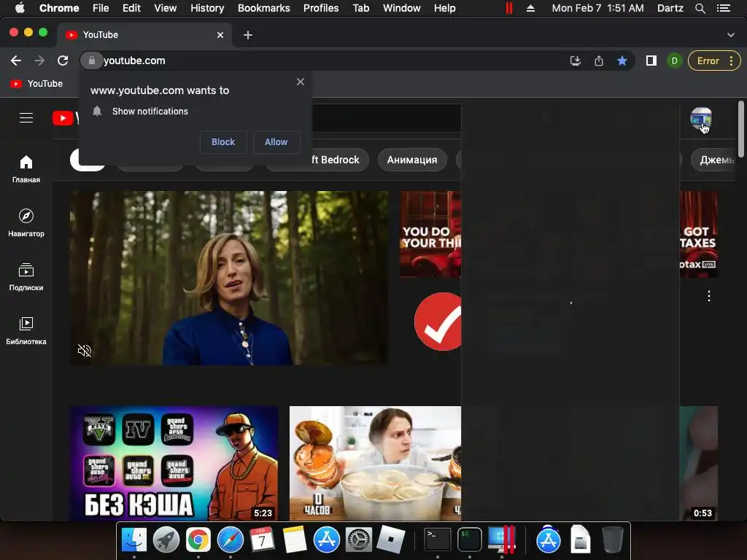
Task: Open the dumplings cooking video thumbnail
Action: [x=375, y=463]
